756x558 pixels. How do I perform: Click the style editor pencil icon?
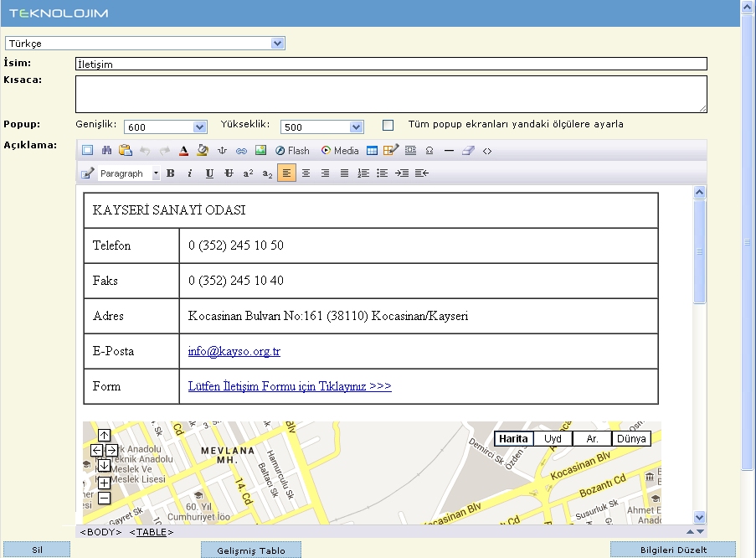click(87, 173)
